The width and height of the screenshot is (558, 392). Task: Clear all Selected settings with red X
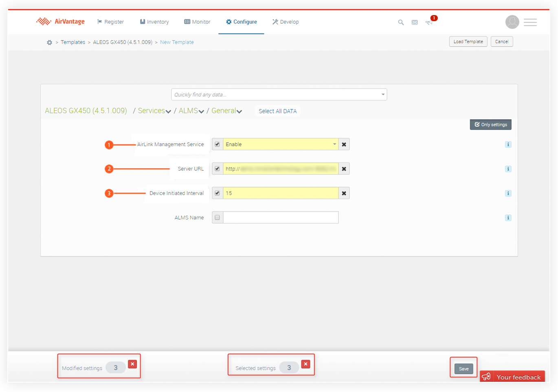pos(305,364)
